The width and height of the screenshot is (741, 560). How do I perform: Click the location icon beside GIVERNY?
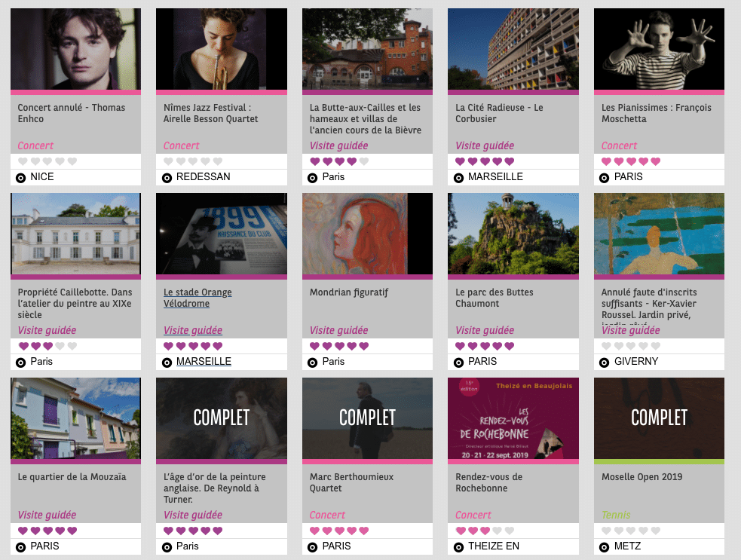point(604,362)
